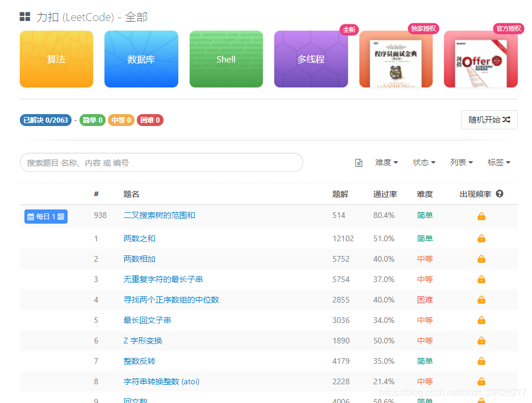Click the 全新 badge on 多线程
The image size is (532, 403).
349,30
